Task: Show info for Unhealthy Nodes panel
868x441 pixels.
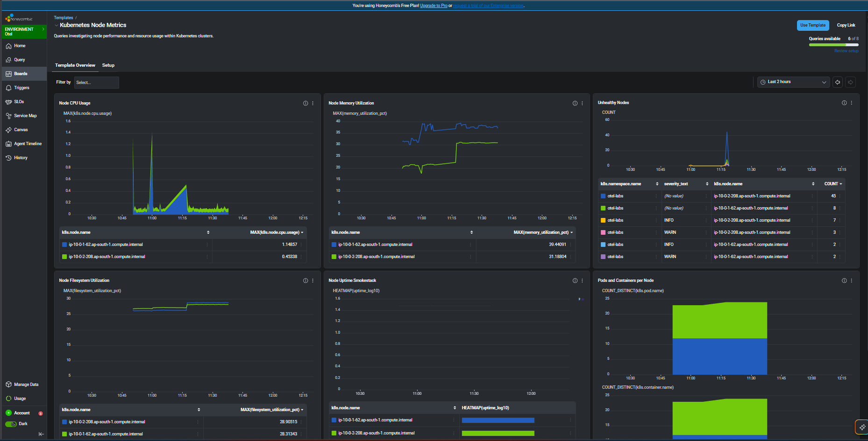Action: (844, 103)
